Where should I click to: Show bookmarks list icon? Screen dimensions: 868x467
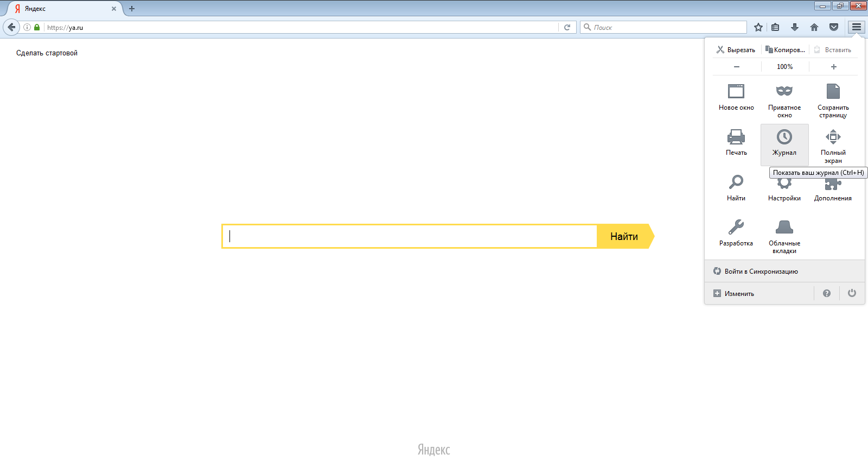pos(776,27)
